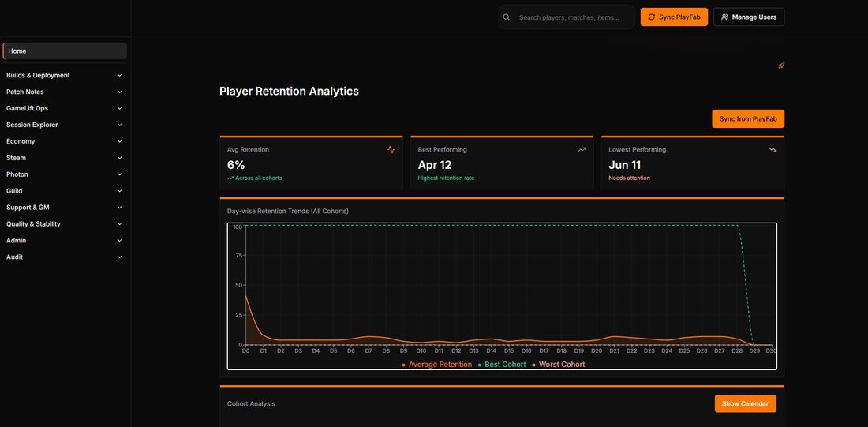
Task: Click Day-wise Retention Trends chart title
Action: coord(287,211)
